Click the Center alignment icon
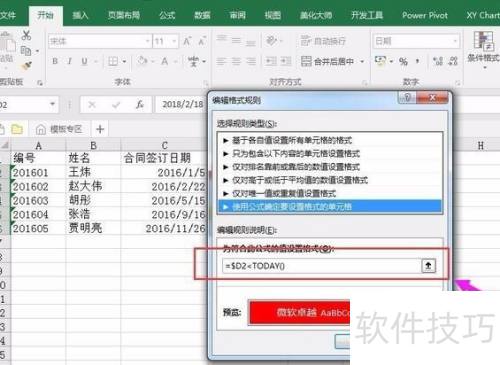Viewport: 500px width, 365px height. coord(236,61)
